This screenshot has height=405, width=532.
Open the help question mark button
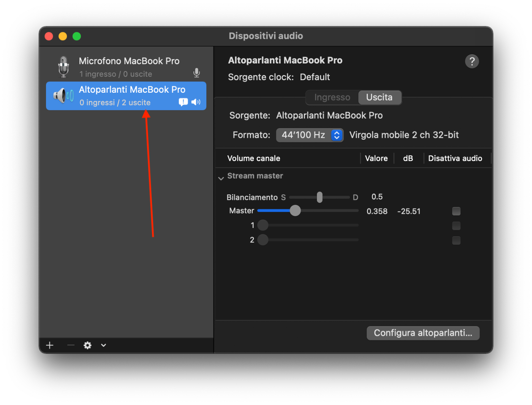tap(472, 61)
